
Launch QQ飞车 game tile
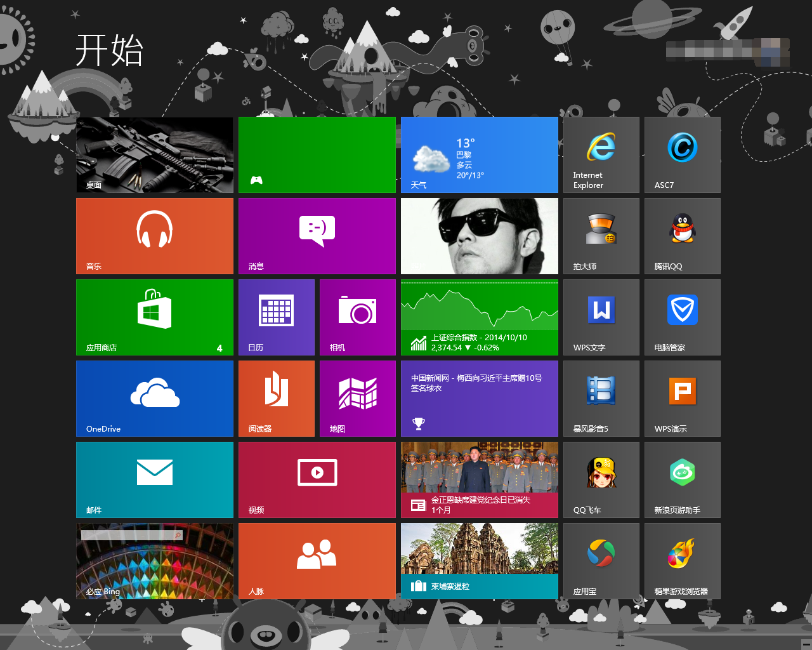point(601,480)
